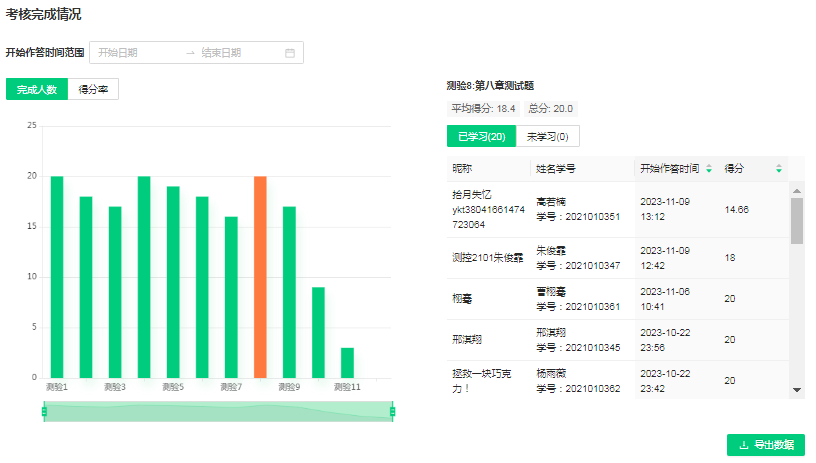Switch chart to 完成人数 view
Screen dimensions: 816x463
[x=37, y=90]
